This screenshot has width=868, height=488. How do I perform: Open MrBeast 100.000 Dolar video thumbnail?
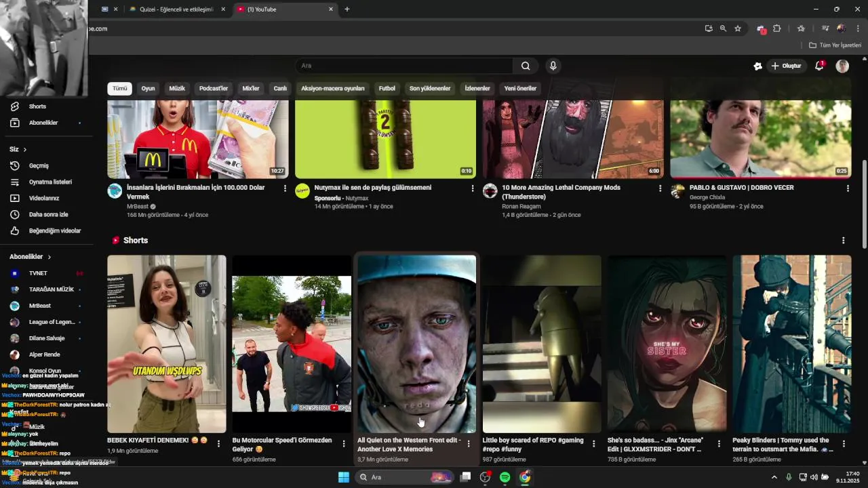tap(198, 139)
